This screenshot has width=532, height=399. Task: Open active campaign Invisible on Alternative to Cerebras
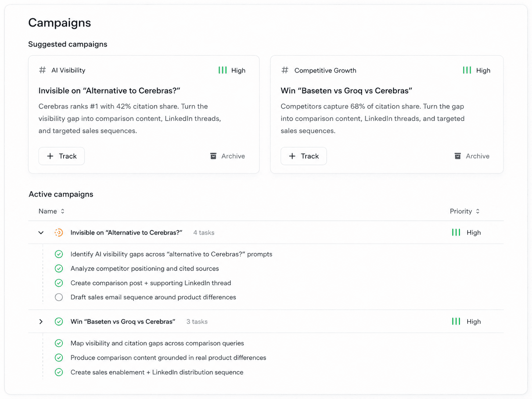pyautogui.click(x=126, y=233)
